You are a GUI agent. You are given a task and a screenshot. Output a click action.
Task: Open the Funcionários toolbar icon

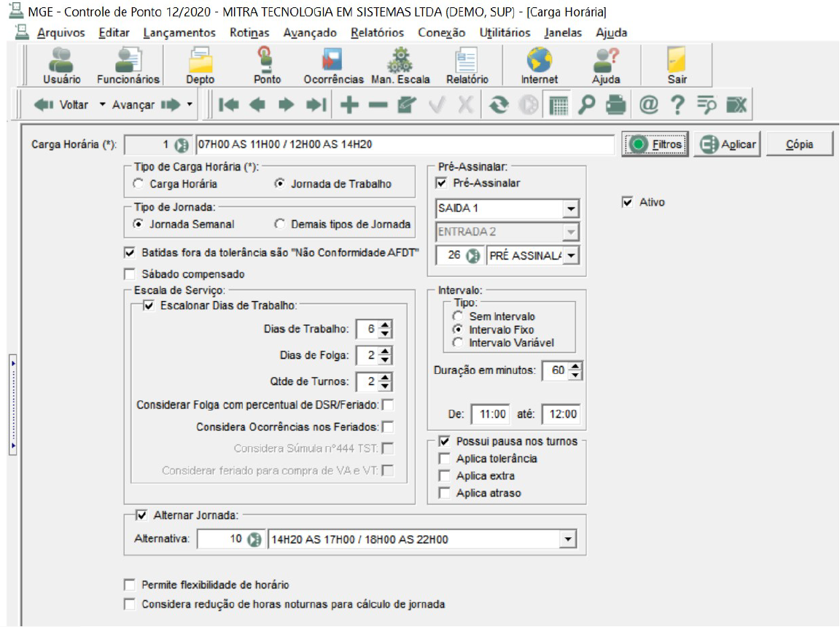[128, 66]
